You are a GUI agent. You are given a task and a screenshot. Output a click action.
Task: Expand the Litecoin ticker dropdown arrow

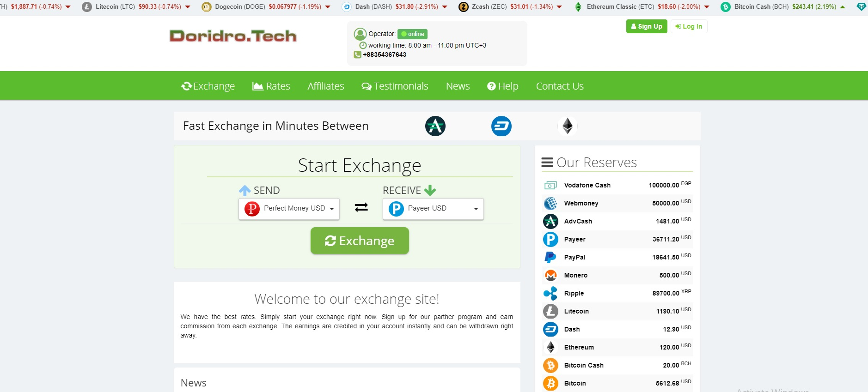(x=188, y=7)
